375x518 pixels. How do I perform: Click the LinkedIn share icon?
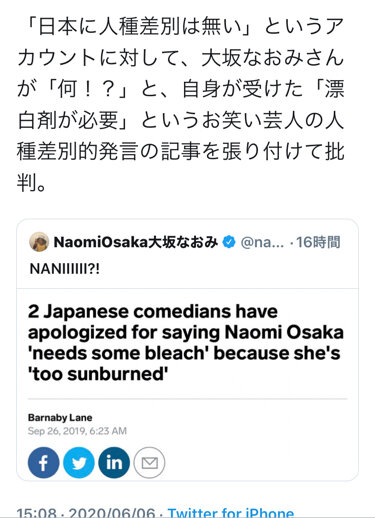tap(114, 463)
